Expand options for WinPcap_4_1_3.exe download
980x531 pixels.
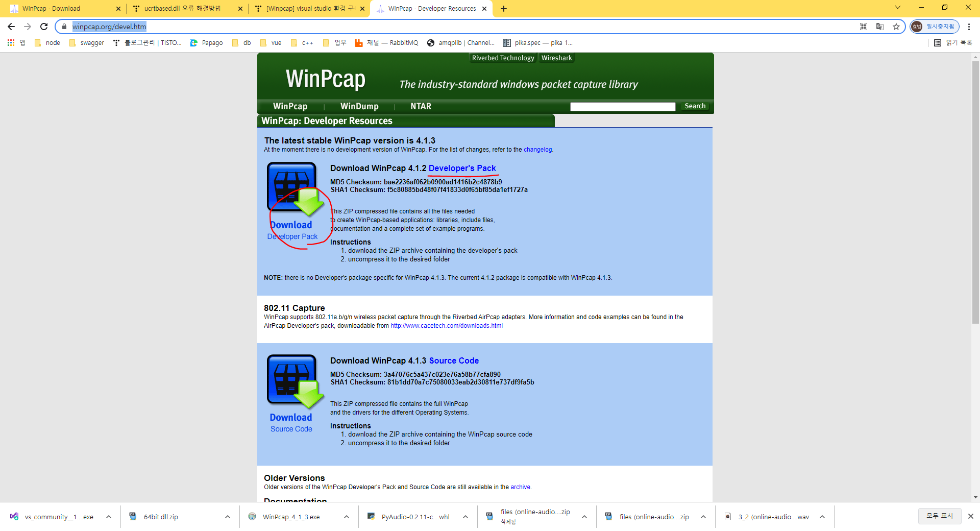coord(347,517)
